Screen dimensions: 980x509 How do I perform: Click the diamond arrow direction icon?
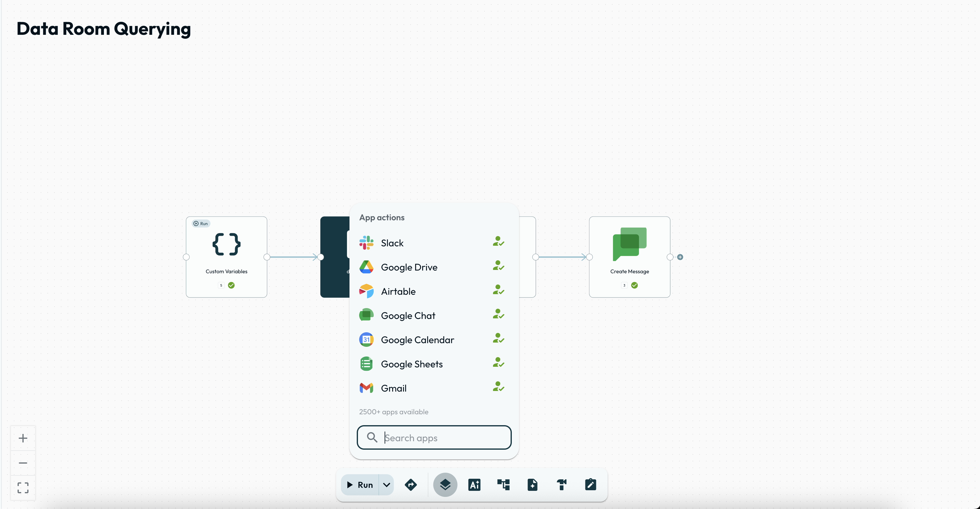(x=410, y=485)
